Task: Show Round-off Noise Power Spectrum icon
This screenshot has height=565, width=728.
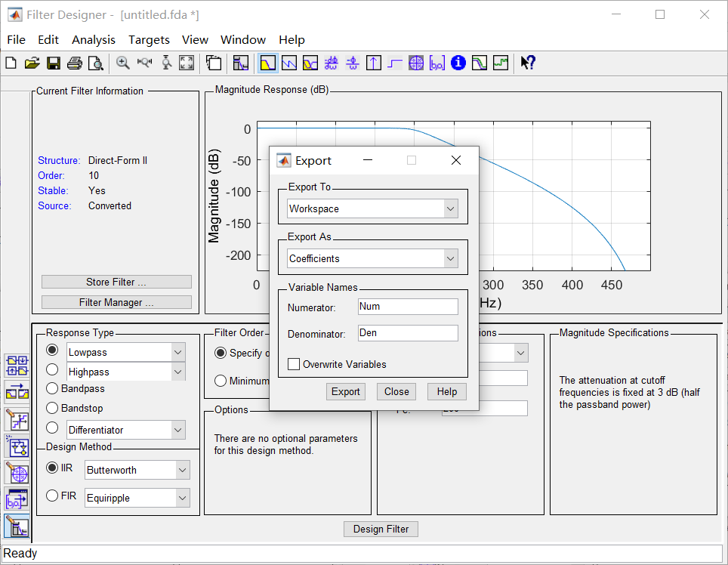Action: pos(501,63)
